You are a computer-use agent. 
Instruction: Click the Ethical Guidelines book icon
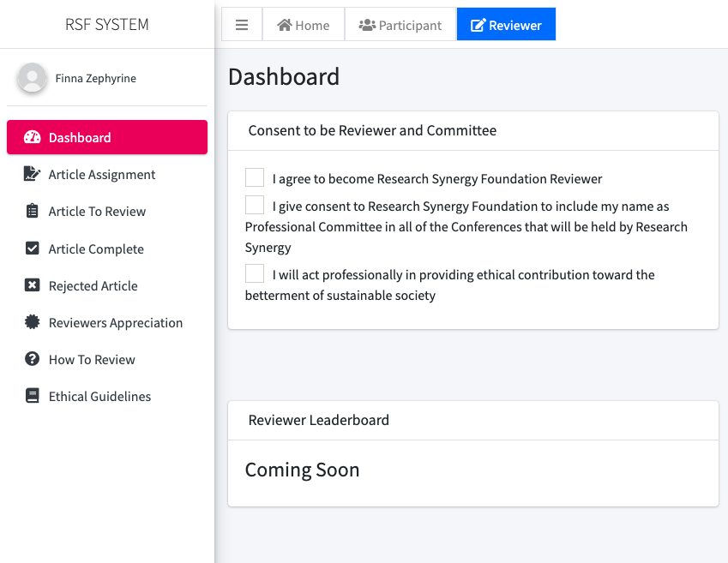click(x=32, y=396)
